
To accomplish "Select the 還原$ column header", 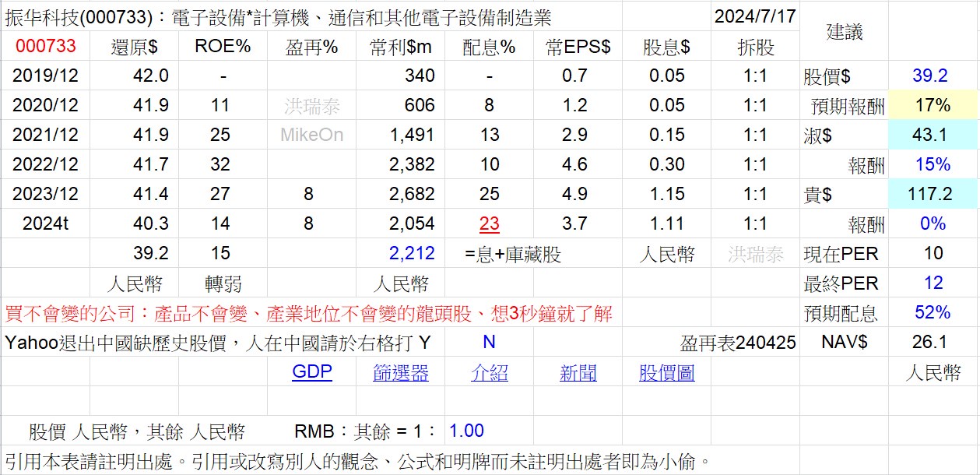I will [135, 46].
